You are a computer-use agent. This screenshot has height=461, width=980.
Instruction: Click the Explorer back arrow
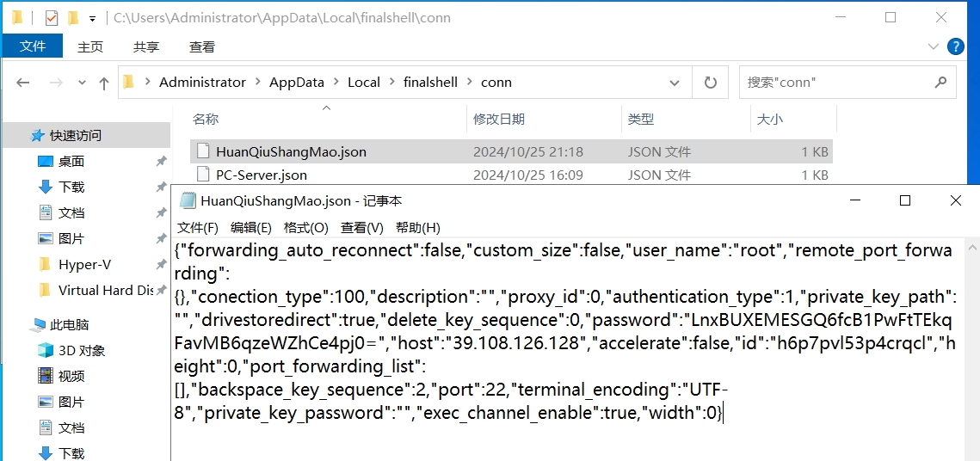pyautogui.click(x=23, y=83)
